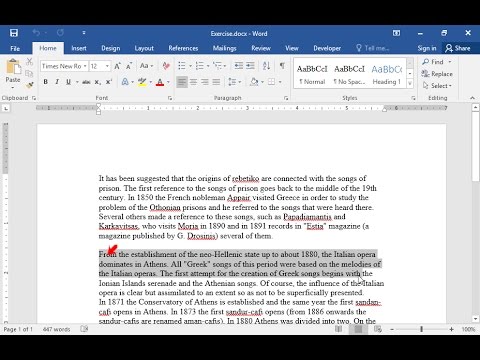Apply the Normal style
Screen dimensions: 480x360
pyautogui.click(x=312, y=74)
